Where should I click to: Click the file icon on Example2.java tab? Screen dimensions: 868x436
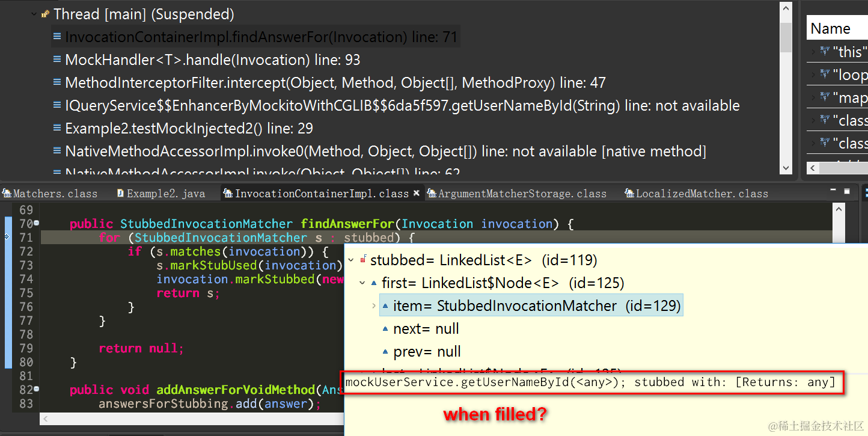click(119, 193)
